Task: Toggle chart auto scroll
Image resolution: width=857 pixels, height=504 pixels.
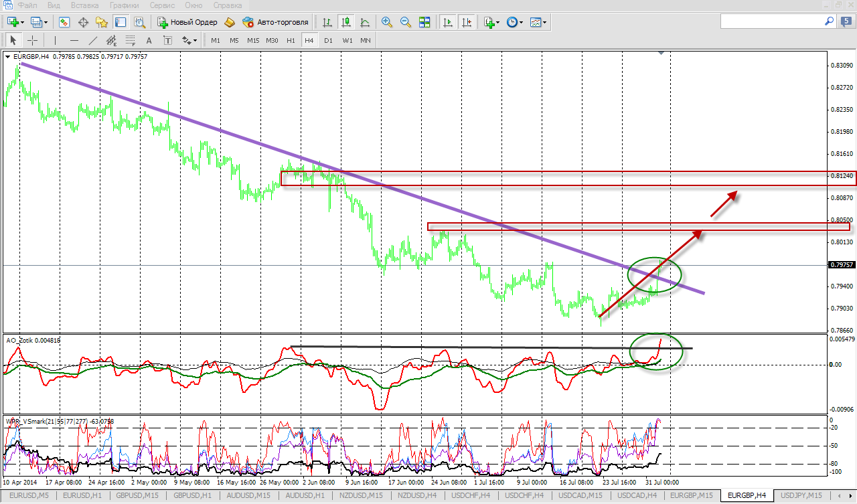Action: click(448, 22)
